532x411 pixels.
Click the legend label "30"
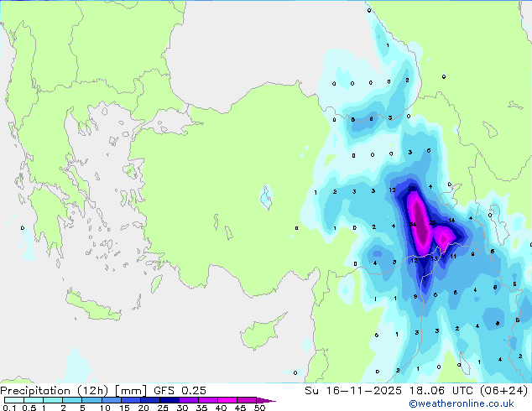(x=182, y=408)
